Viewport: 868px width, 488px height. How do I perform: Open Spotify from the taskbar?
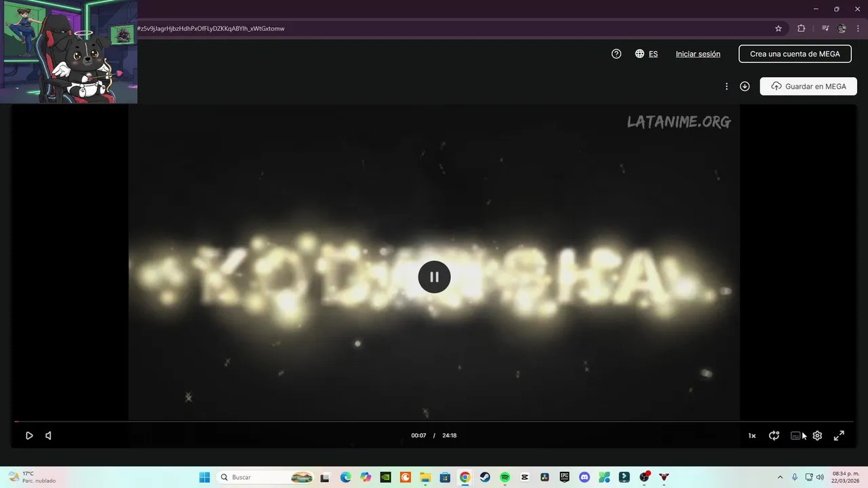tap(505, 477)
